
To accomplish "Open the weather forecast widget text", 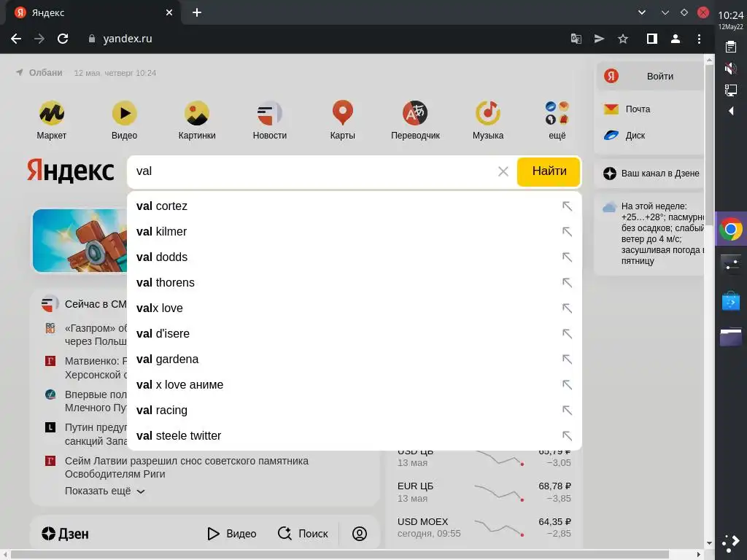I will (x=662, y=233).
